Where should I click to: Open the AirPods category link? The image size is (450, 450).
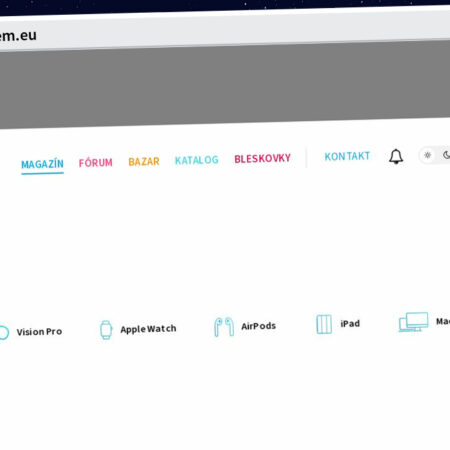[x=259, y=326]
